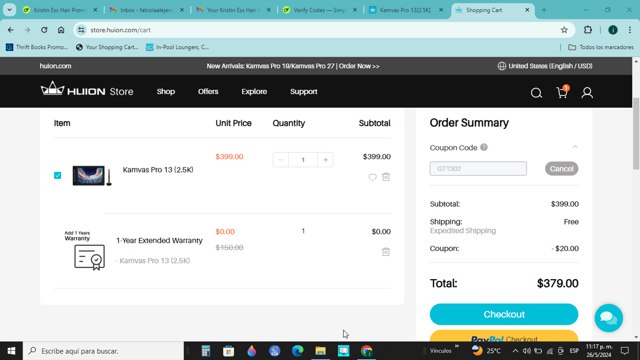Open the user account icon
The image size is (640, 360).
coord(587,93)
